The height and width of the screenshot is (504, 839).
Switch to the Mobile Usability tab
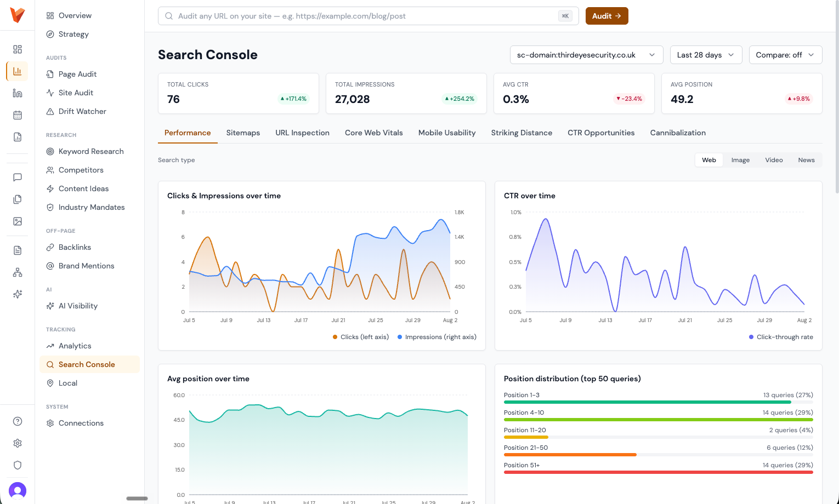(447, 133)
